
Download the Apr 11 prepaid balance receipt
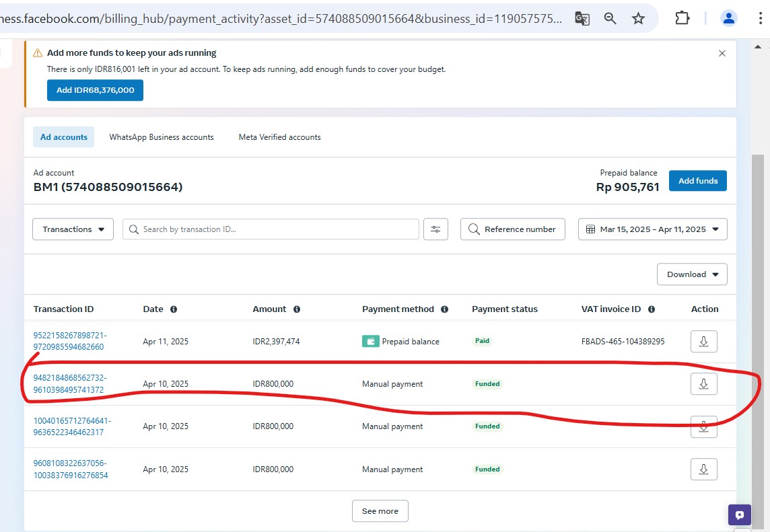pyautogui.click(x=703, y=342)
